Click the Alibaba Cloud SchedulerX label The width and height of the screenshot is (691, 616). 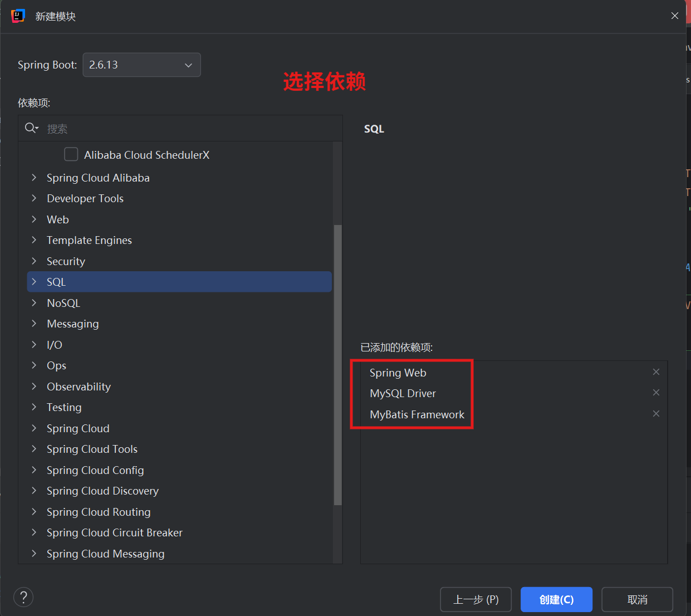[146, 155]
